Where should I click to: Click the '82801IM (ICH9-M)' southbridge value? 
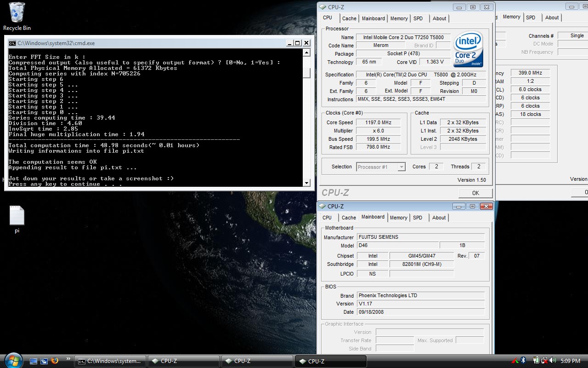tap(422, 264)
